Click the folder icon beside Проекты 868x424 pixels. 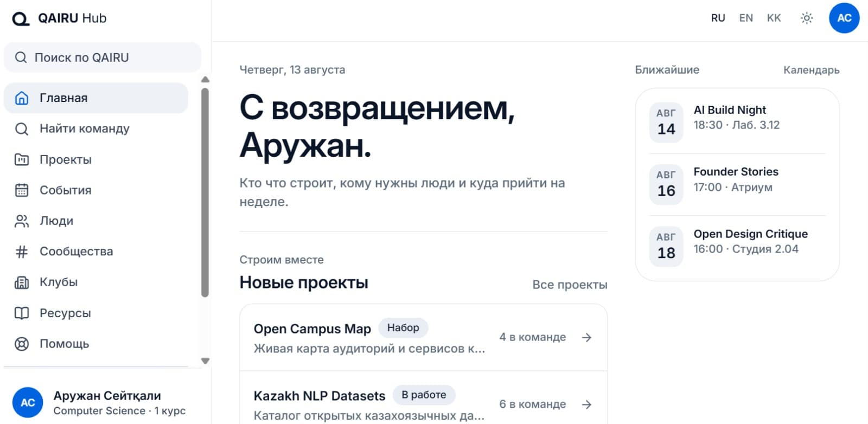(22, 159)
